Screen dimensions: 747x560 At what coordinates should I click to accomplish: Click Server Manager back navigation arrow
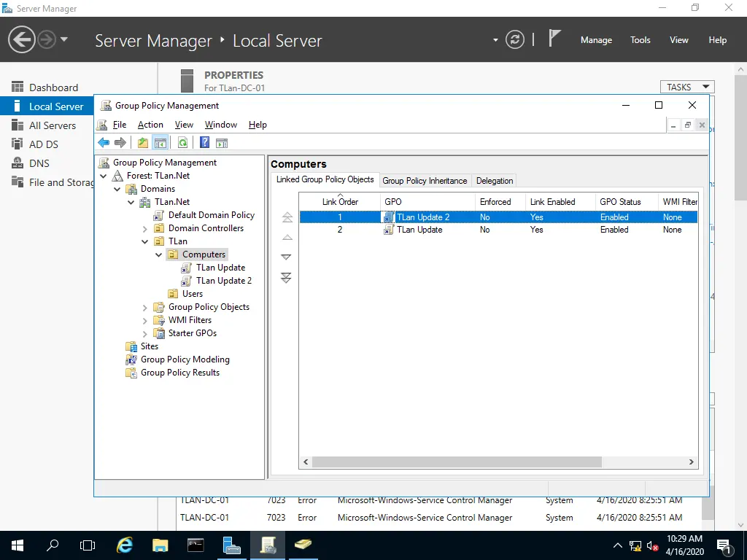point(21,39)
